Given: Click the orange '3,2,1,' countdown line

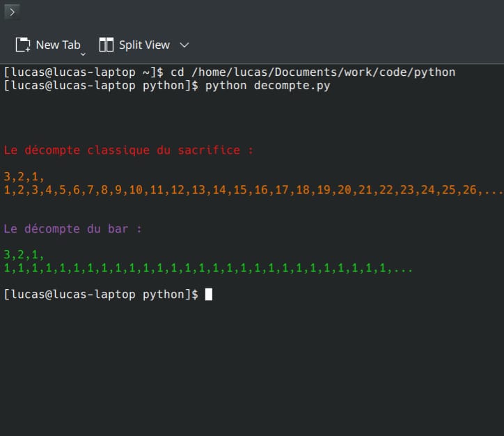Looking at the screenshot, I should tap(24, 176).
